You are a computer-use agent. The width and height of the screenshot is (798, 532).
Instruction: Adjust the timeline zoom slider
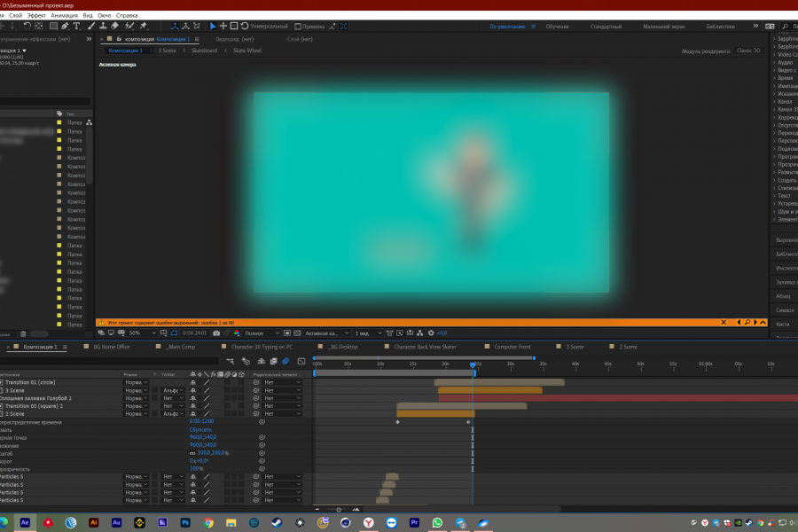coord(339,509)
